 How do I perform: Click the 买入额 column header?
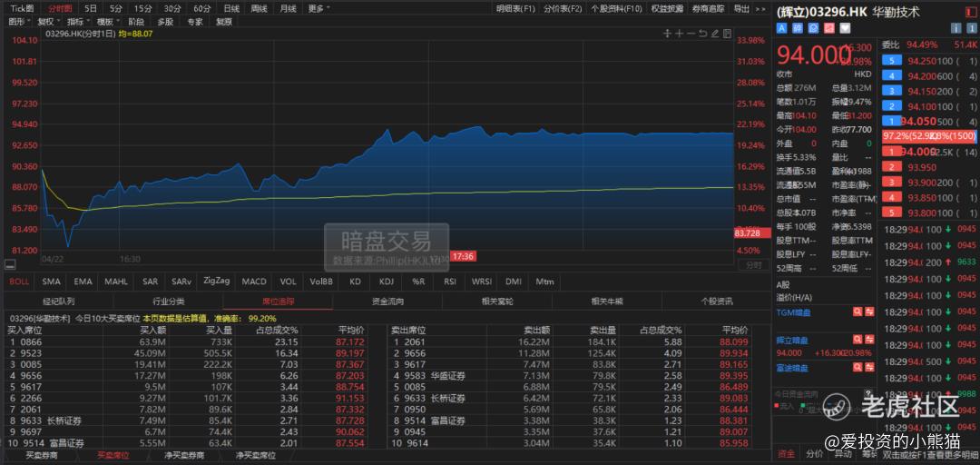pyautogui.click(x=152, y=330)
